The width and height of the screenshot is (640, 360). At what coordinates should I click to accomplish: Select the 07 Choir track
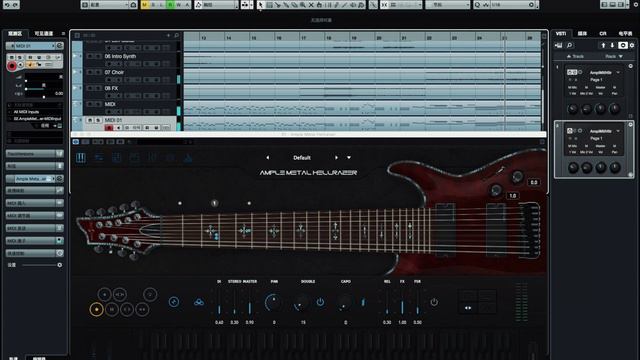pyautogui.click(x=114, y=72)
